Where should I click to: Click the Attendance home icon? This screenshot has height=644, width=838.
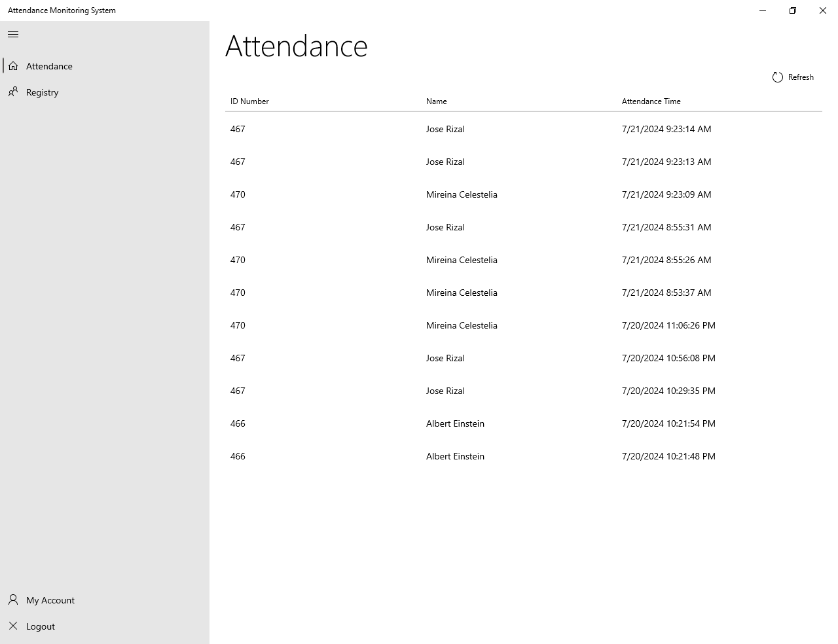13,66
